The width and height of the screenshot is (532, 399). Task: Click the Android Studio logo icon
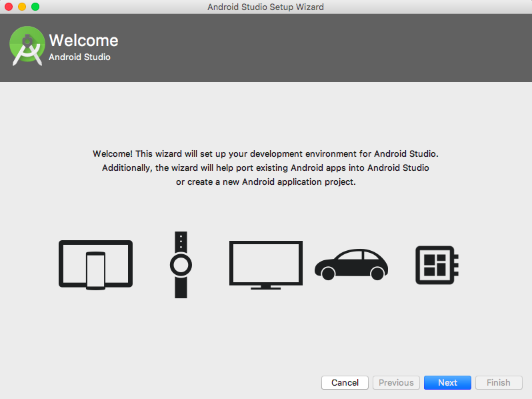coord(27,46)
